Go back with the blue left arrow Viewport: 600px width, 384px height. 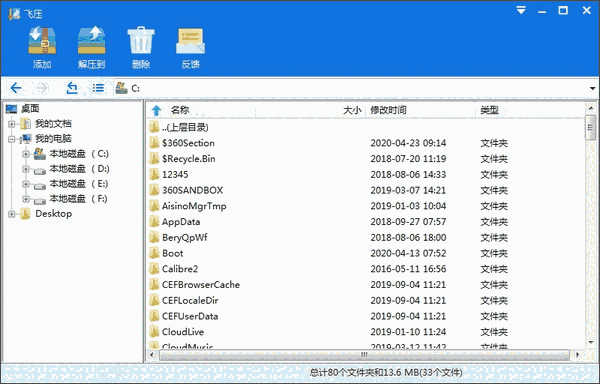(16, 88)
